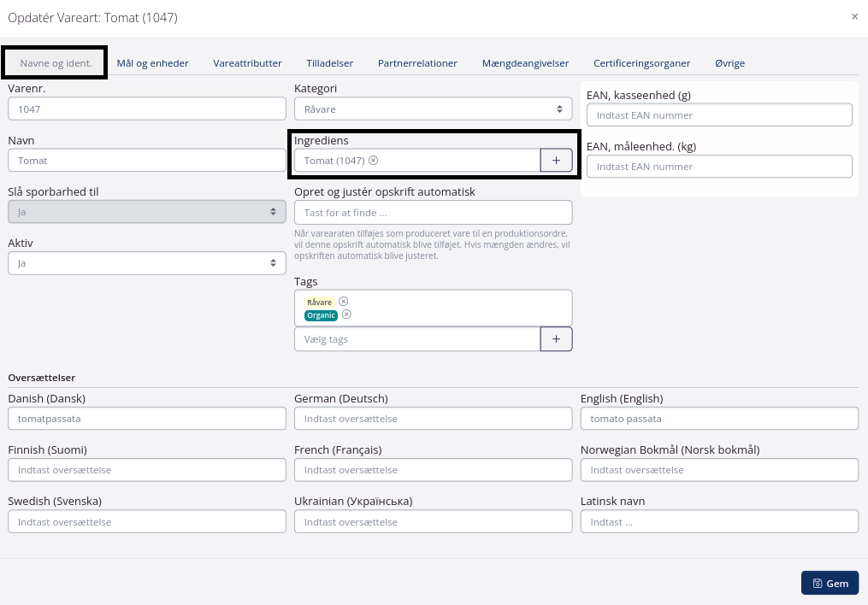868x605 pixels.
Task: Open the Aktiv dropdown
Action: [146, 263]
